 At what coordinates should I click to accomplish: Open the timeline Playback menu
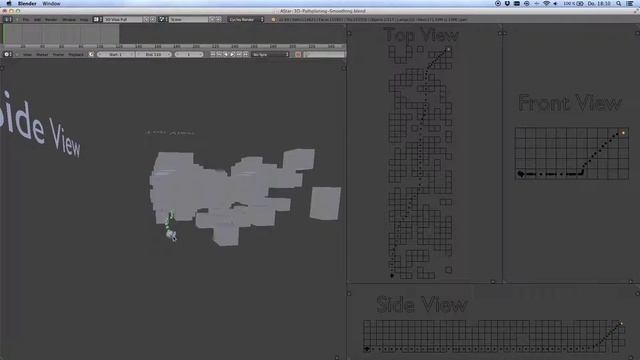pyautogui.click(x=76, y=54)
